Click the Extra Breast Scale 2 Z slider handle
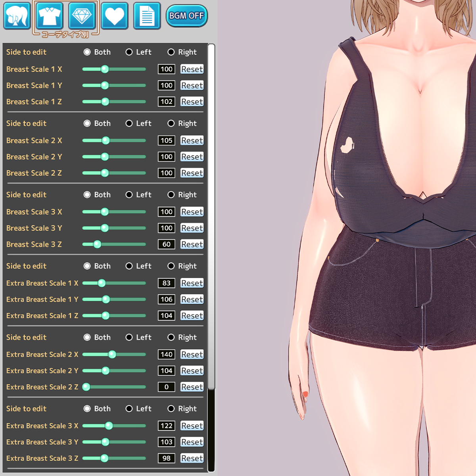This screenshot has width=476, height=476. 86,387
